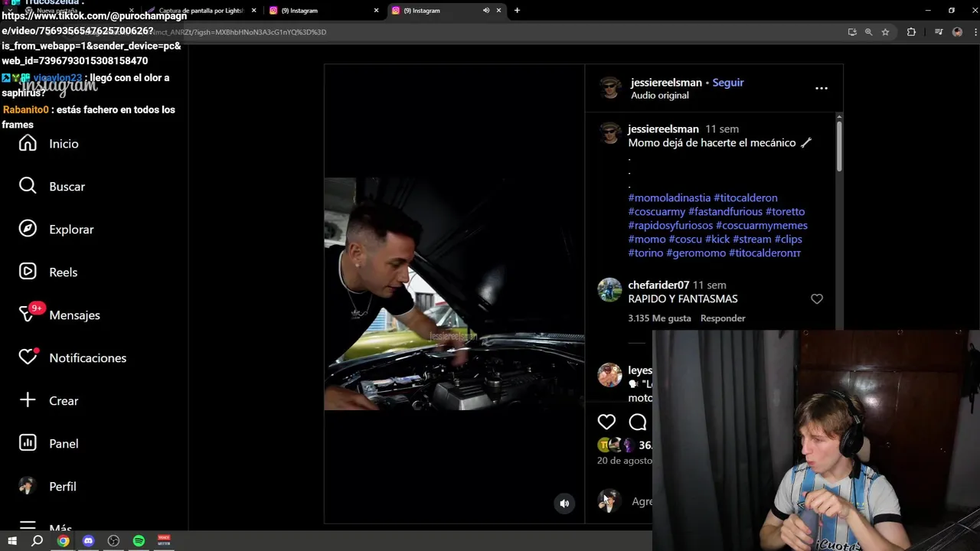Screen dimensions: 980x551
Task: Open Discord from the taskbar
Action: point(88,541)
